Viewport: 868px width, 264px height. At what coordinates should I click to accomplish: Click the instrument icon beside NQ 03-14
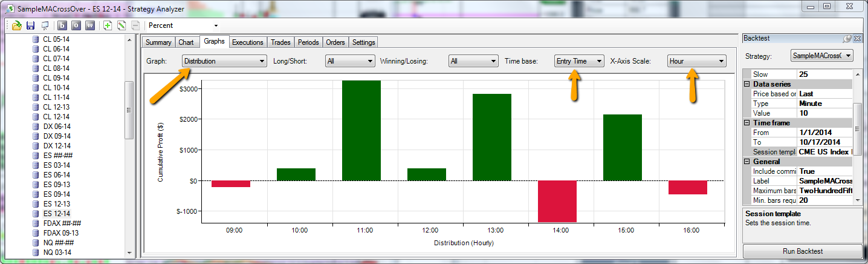tap(36, 252)
